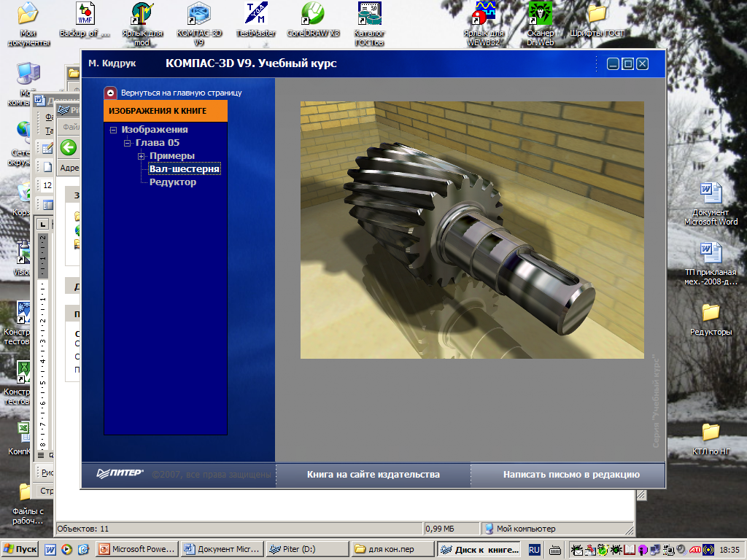Expand the Примеры tree node
Viewport: 747px width, 560px height.
pos(141,156)
